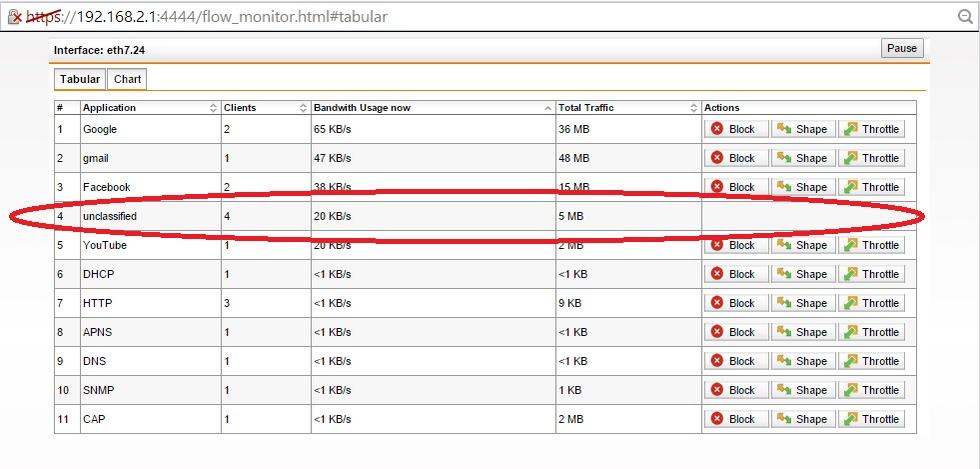
Task: Shape CAP traffic
Action: [x=803, y=419]
